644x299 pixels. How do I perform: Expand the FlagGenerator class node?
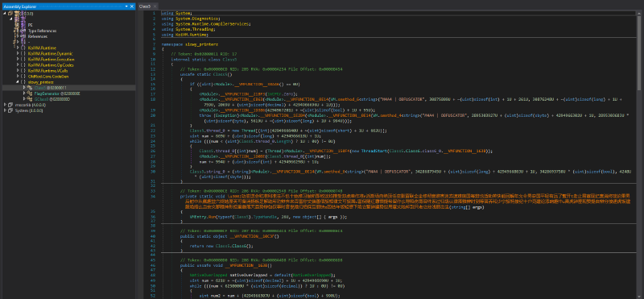pos(24,93)
